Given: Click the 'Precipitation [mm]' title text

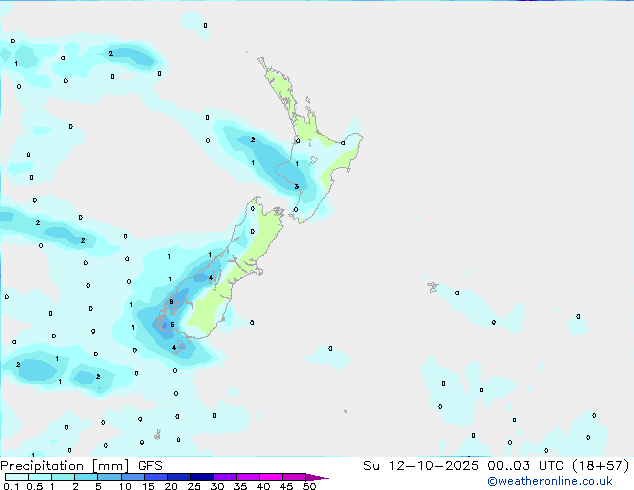Looking at the screenshot, I should point(65,466).
